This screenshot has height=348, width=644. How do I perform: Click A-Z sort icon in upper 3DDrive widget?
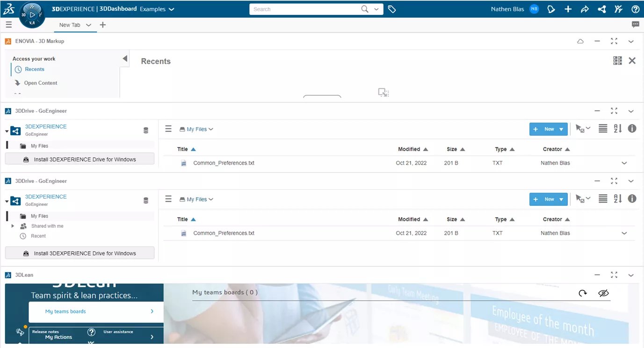[x=618, y=129]
